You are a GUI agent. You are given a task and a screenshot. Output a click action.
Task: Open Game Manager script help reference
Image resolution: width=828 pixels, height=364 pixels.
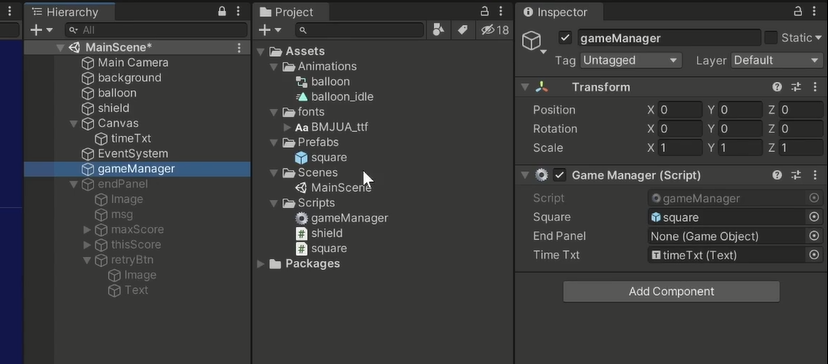point(777,175)
